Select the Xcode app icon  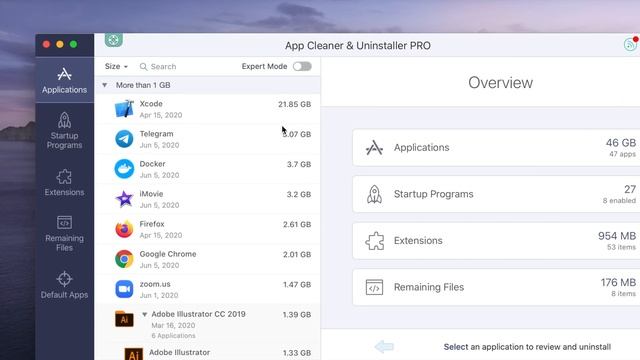point(124,109)
